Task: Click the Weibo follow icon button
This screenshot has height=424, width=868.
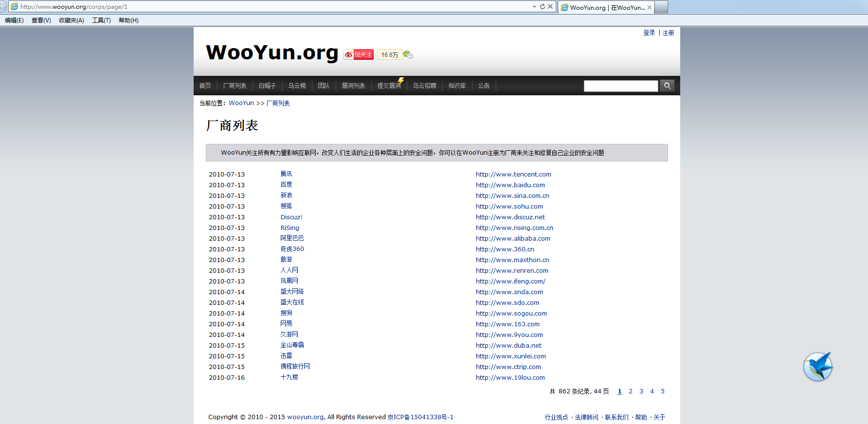Action: click(x=359, y=55)
